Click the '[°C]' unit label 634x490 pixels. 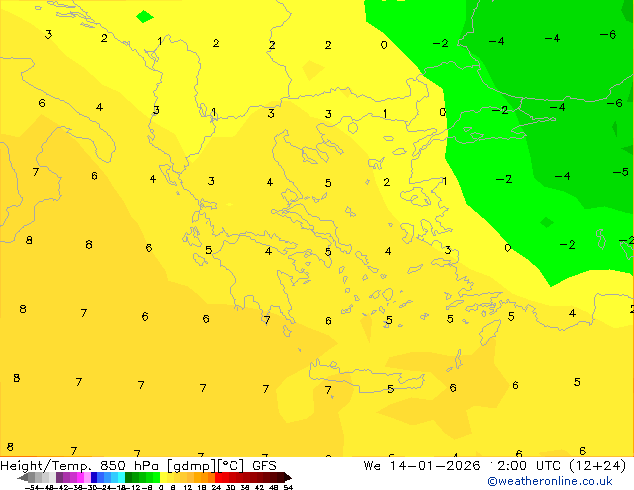(x=231, y=466)
